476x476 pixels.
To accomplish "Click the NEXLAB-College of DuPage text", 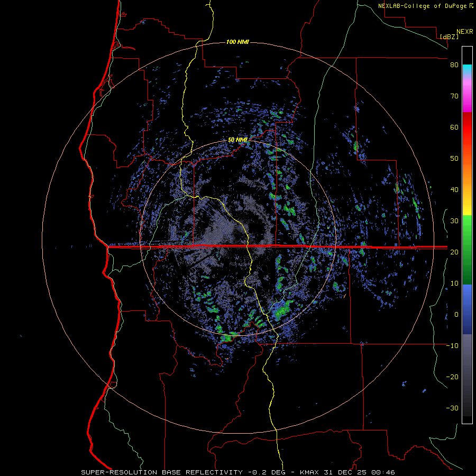I will [x=423, y=6].
